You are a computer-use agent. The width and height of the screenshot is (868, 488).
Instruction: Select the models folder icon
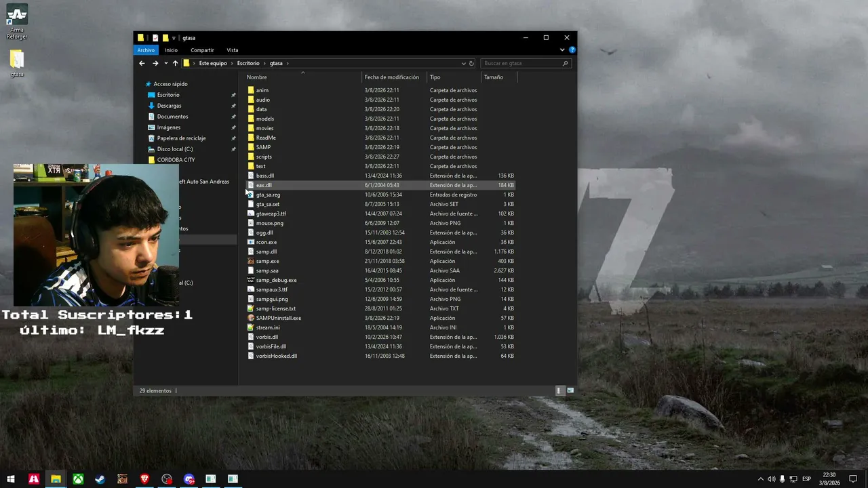point(251,119)
